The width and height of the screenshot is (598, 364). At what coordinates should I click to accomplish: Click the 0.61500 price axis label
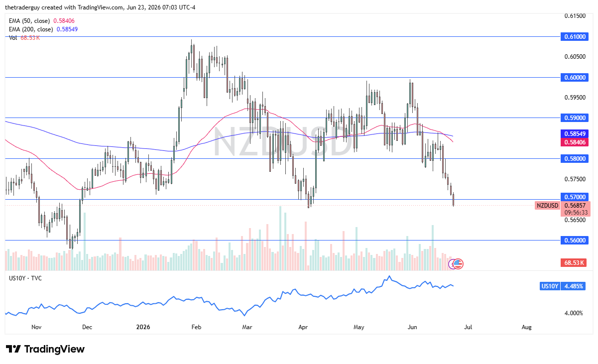click(x=576, y=16)
